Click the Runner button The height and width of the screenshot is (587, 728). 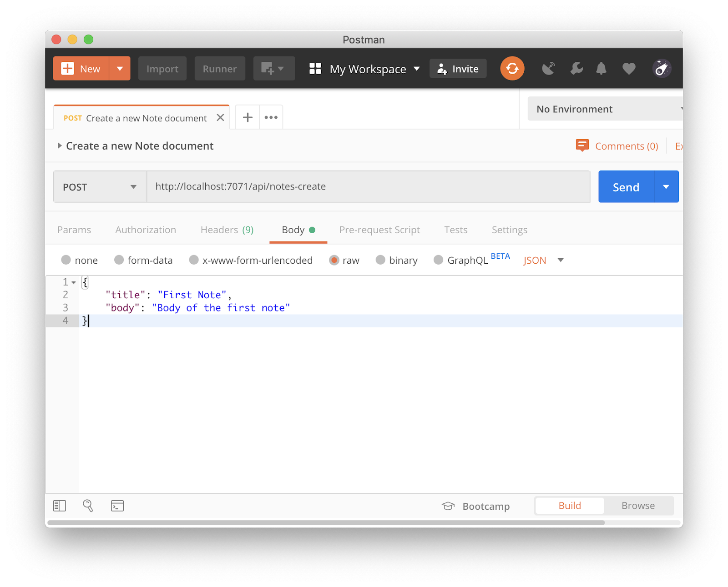tap(220, 69)
